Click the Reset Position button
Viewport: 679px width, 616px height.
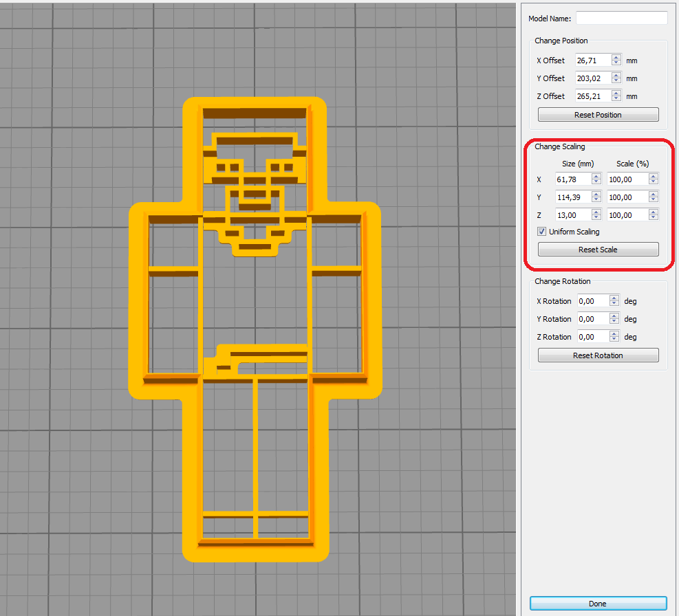tap(598, 115)
